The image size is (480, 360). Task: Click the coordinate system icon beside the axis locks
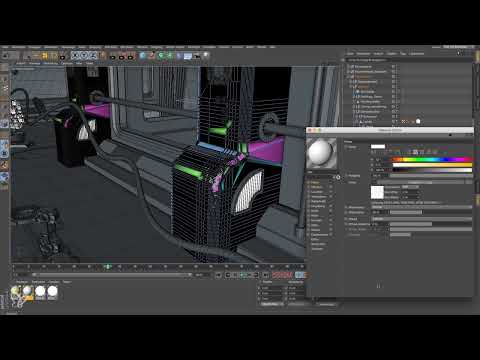[x=102, y=56]
